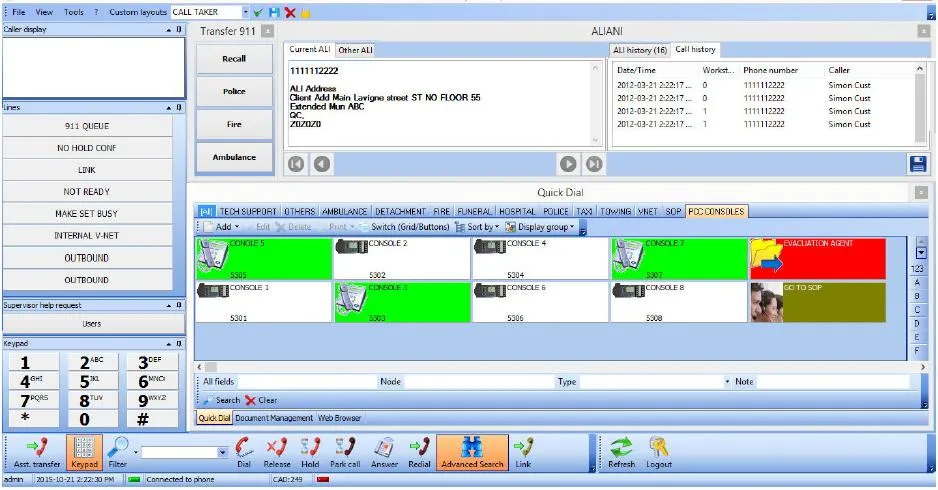Screen dimensions: 938x490
Task: Open the Document Management tab
Action: 274,418
